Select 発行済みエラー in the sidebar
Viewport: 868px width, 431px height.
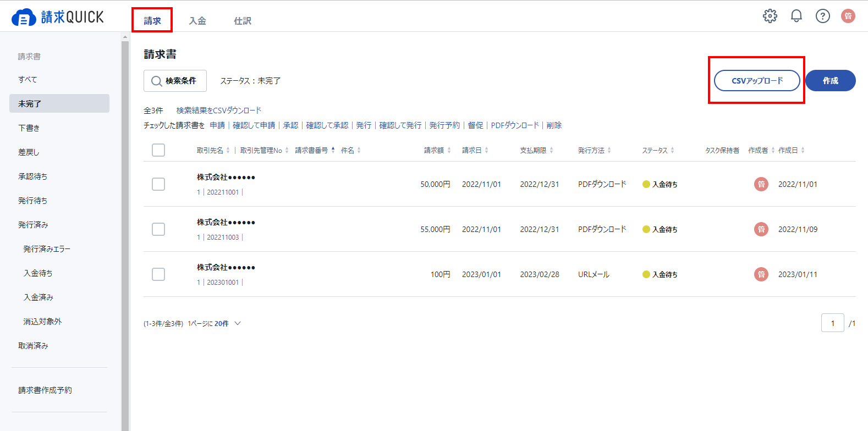[x=59, y=248]
